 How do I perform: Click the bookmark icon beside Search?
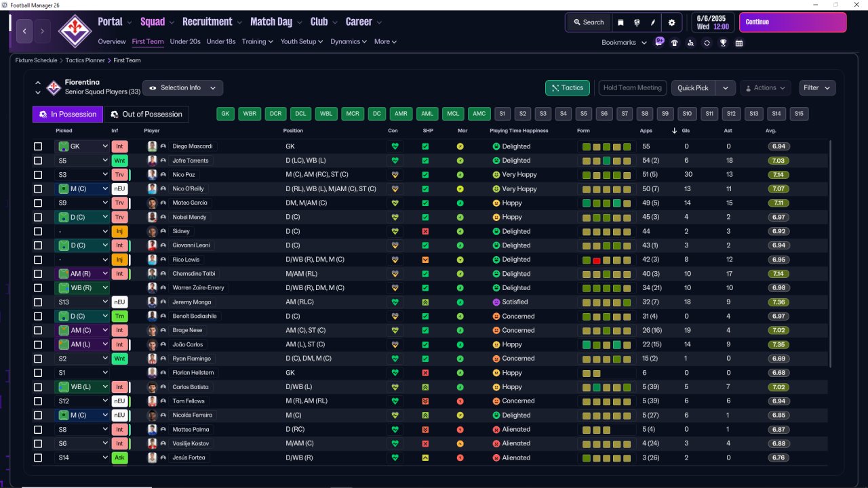coord(620,22)
